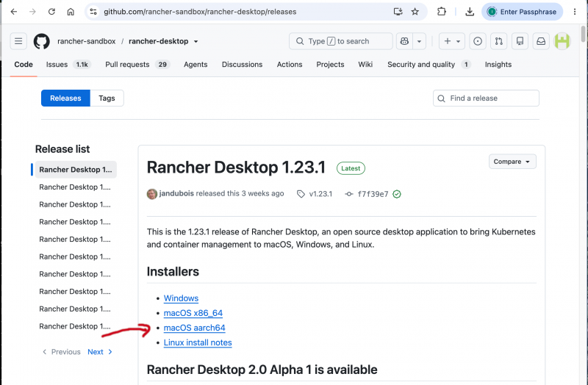
Task: Open the Chrome three-dot menu
Action: 575,12
